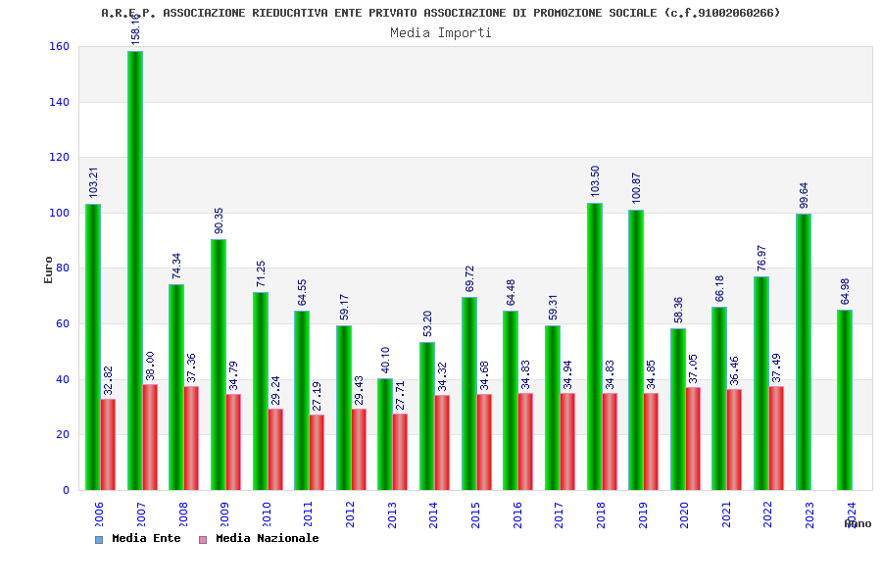Select the green 2024 bar valued 64.98
The width and height of the screenshot is (882, 588).
(845, 400)
